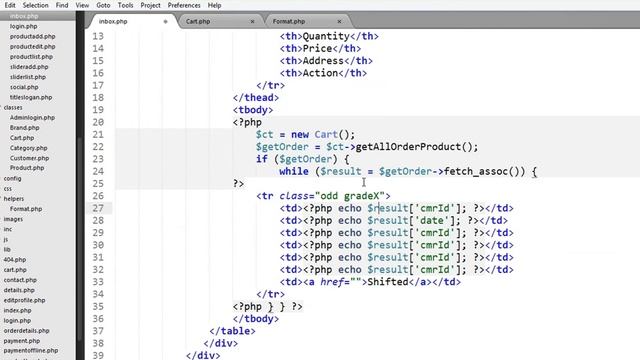Viewport: 640px width, 360px height.
Task: Switch to the Format.php tab
Action: pyautogui.click(x=289, y=21)
